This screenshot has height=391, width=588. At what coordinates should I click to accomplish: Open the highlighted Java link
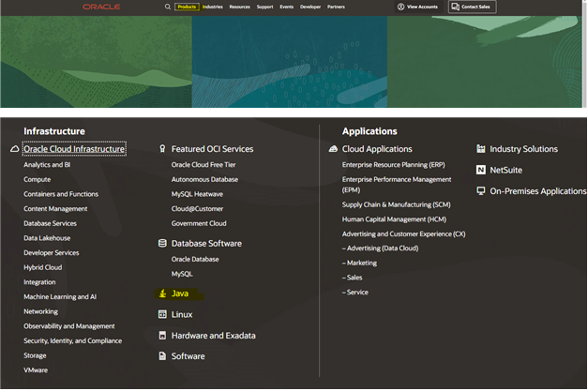point(180,293)
